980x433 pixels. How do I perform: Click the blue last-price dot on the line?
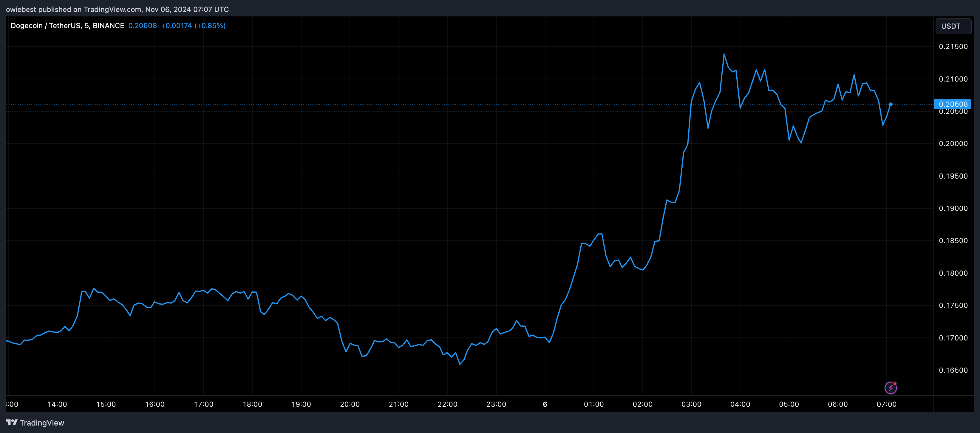pyautogui.click(x=891, y=104)
